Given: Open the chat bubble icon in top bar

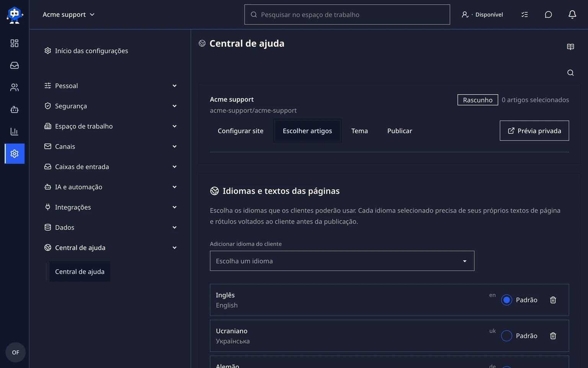Looking at the screenshot, I should 548,15.
